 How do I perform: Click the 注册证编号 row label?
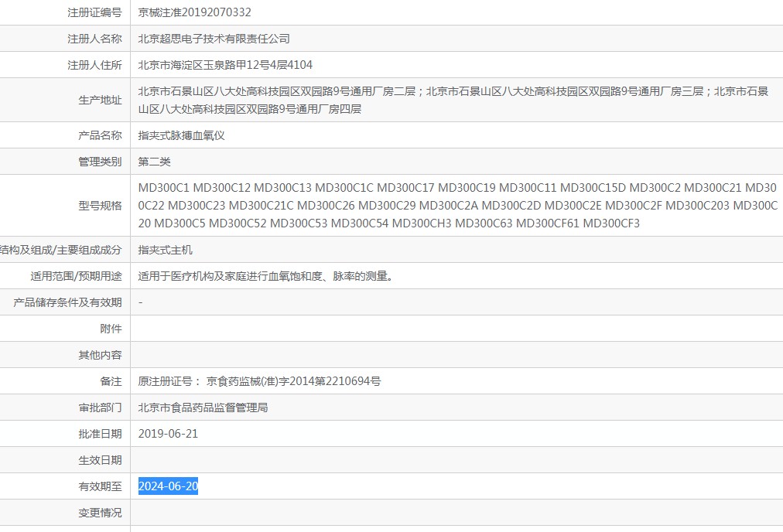coord(94,12)
